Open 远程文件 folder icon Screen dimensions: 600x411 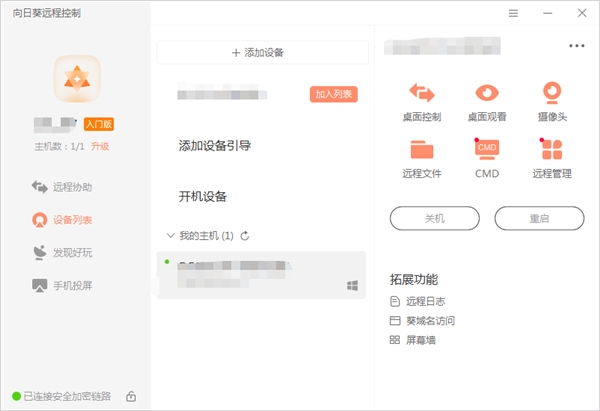421,149
